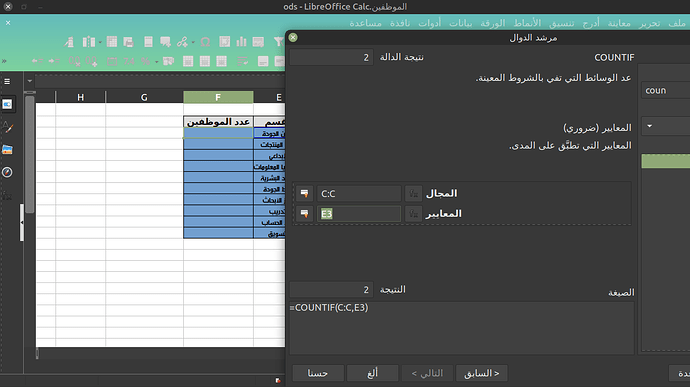The width and height of the screenshot is (690, 387).
Task: Click the Delete Decimal Place icon
Action: coord(74,61)
